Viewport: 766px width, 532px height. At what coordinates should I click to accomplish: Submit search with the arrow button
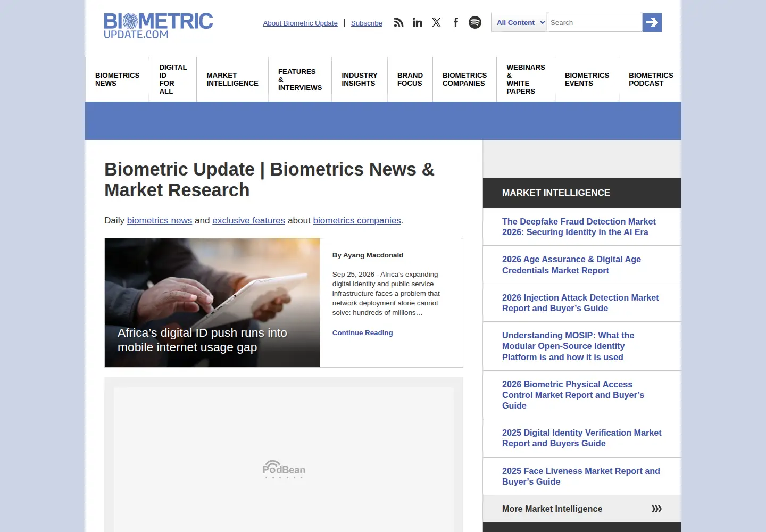(x=652, y=22)
